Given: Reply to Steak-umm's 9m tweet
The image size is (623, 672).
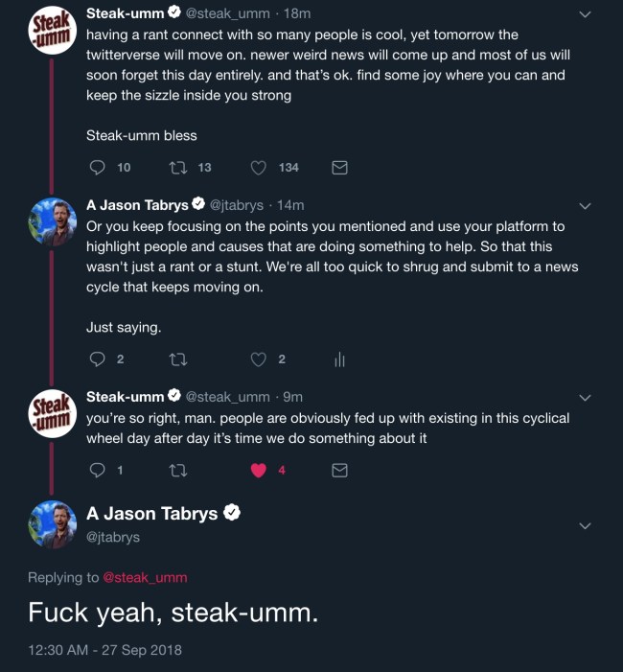Looking at the screenshot, I should click(x=96, y=471).
